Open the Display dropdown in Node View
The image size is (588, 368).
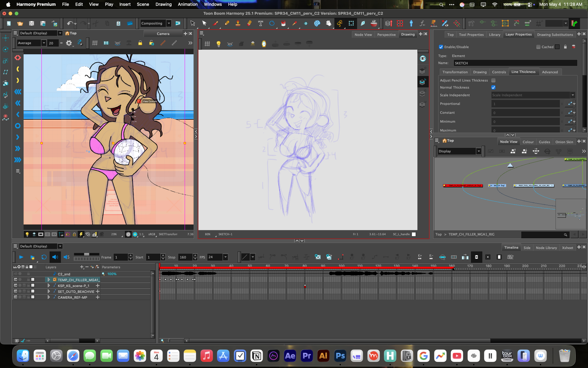coord(478,151)
